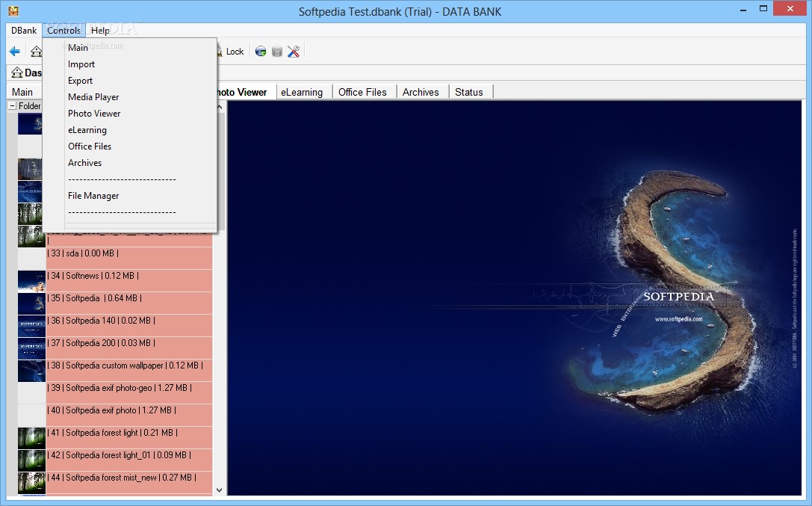The height and width of the screenshot is (506, 812).
Task: Choose eLearning in the Controls menu
Action: (x=87, y=130)
